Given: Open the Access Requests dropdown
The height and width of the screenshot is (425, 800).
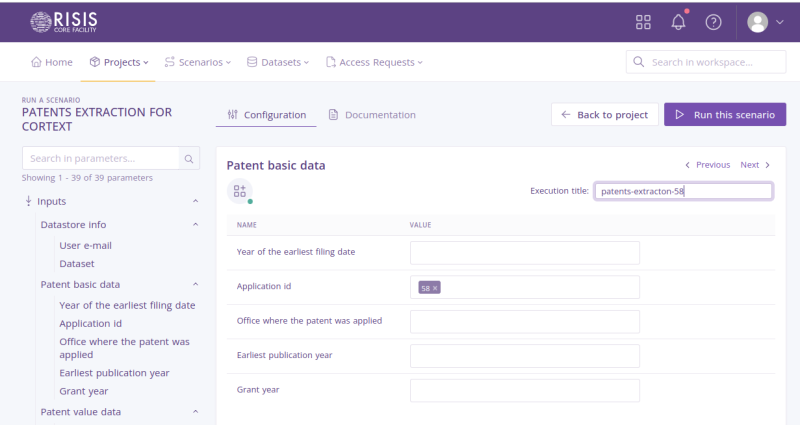Looking at the screenshot, I should click(x=374, y=62).
